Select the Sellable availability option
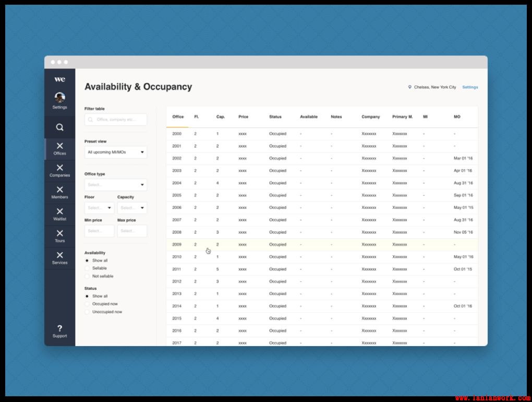532x402 pixels. 87,268
